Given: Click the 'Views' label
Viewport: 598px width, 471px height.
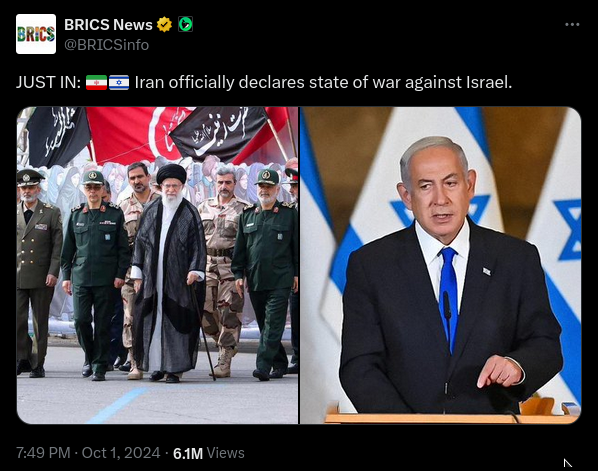Looking at the screenshot, I should 225,453.
